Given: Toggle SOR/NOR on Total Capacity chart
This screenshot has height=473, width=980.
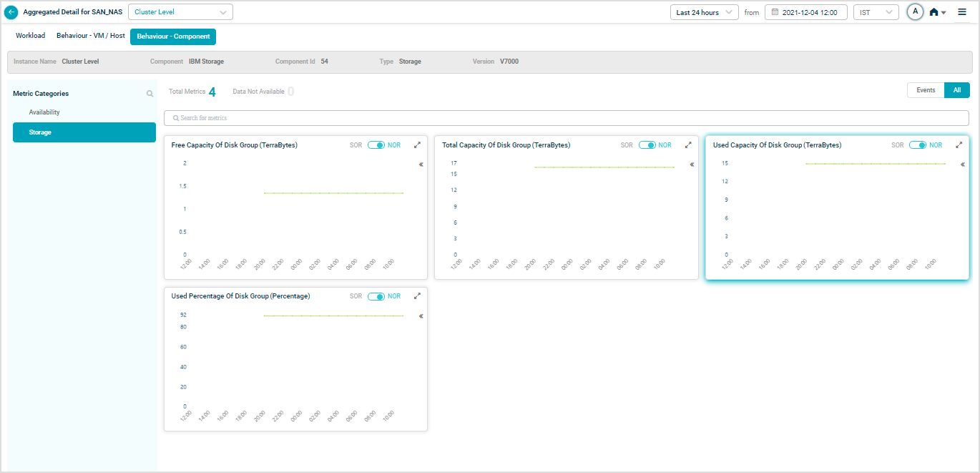Looking at the screenshot, I should [647, 145].
